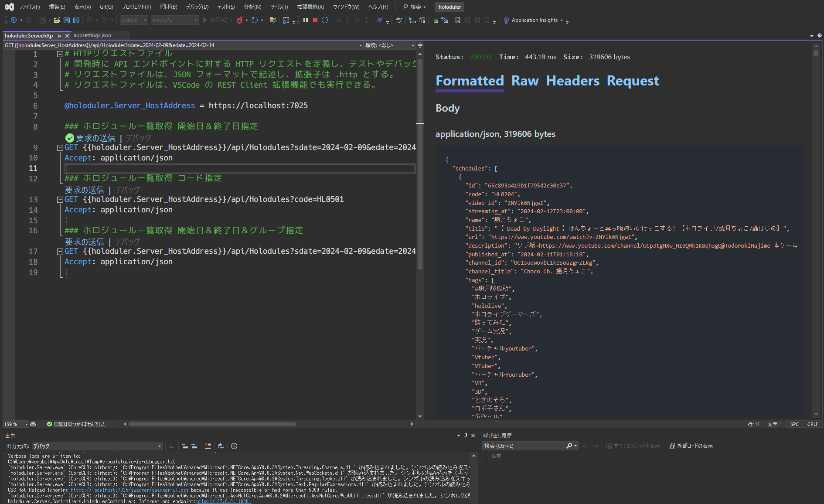824x504 pixels.
Task: Enable すべてのスレッドを表示 in call stack panel
Action: point(633,446)
